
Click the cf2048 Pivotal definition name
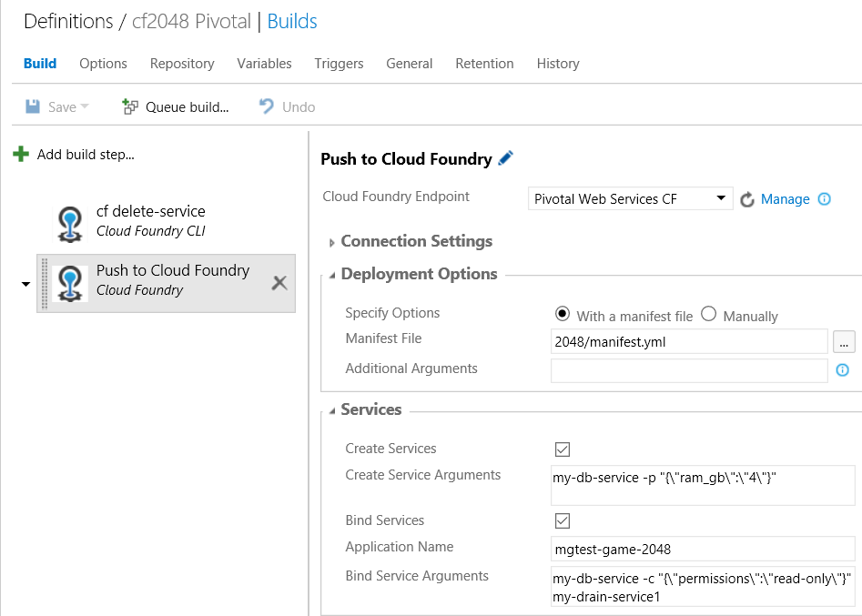[x=191, y=22]
